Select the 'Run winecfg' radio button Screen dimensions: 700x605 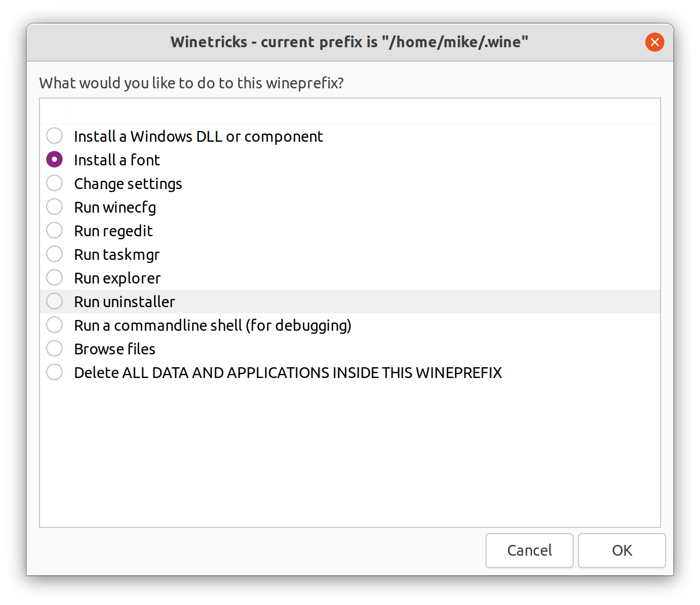pyautogui.click(x=54, y=207)
